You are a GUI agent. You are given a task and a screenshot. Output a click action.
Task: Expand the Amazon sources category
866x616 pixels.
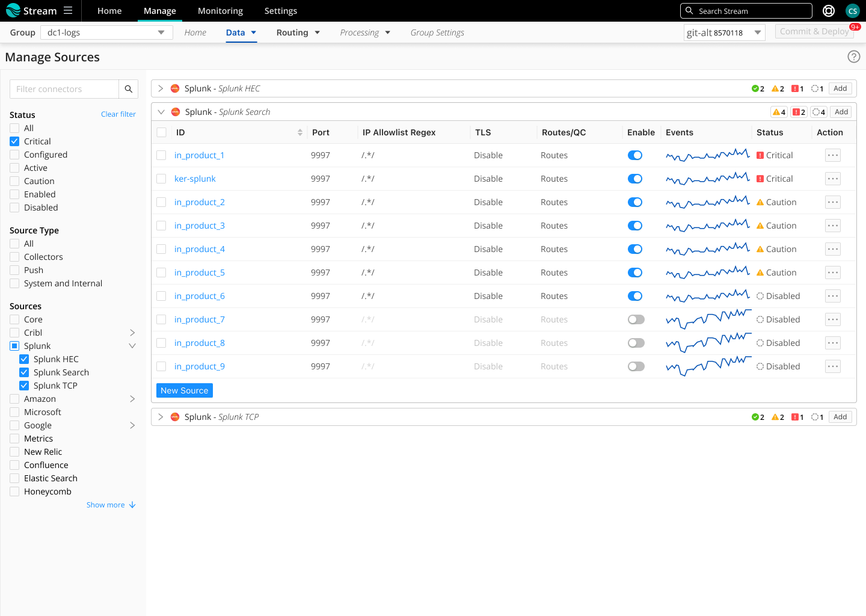[132, 399]
